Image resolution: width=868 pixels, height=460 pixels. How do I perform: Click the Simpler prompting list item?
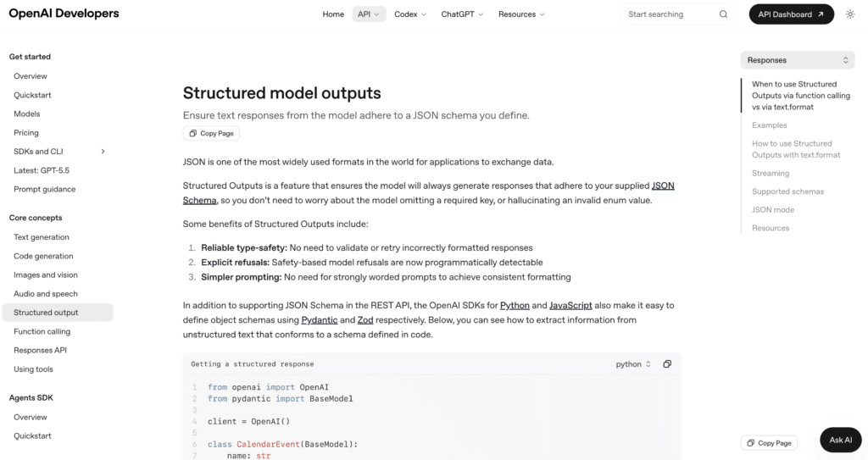(386, 277)
